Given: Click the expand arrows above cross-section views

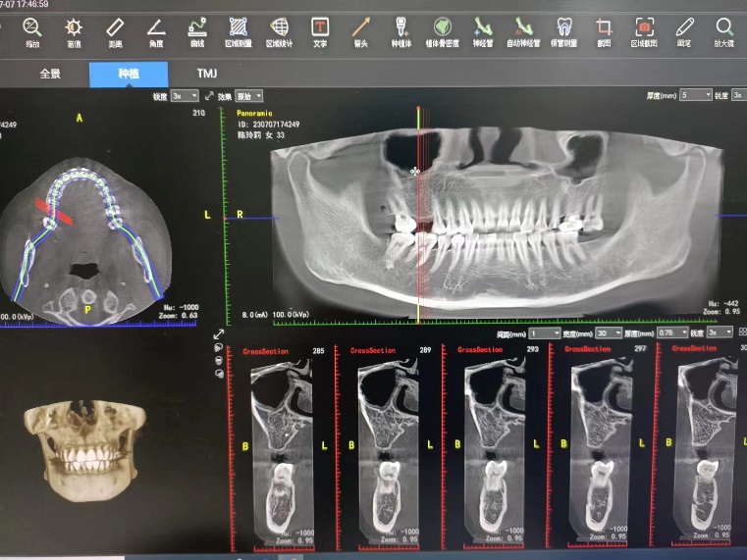Looking at the screenshot, I should pos(219,334).
